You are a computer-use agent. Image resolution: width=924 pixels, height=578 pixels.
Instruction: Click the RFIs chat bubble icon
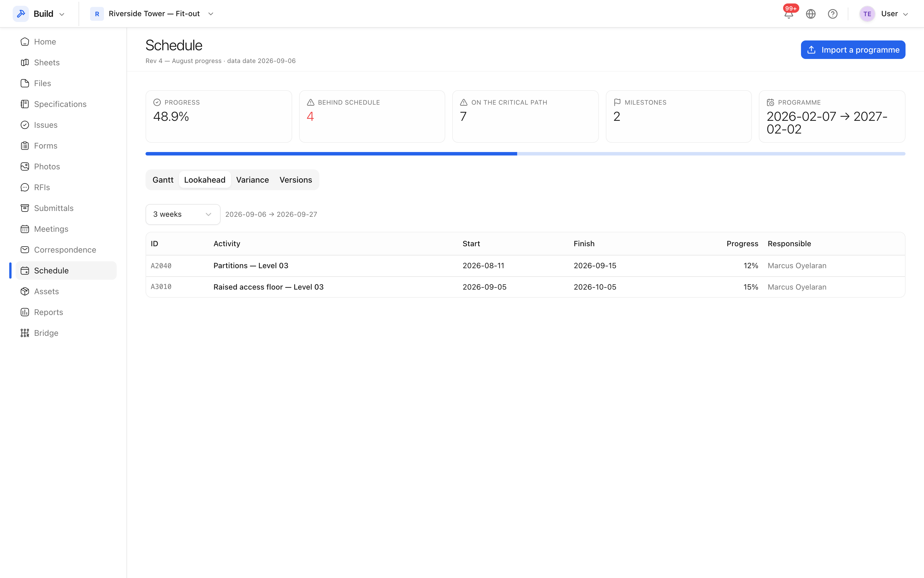point(25,187)
